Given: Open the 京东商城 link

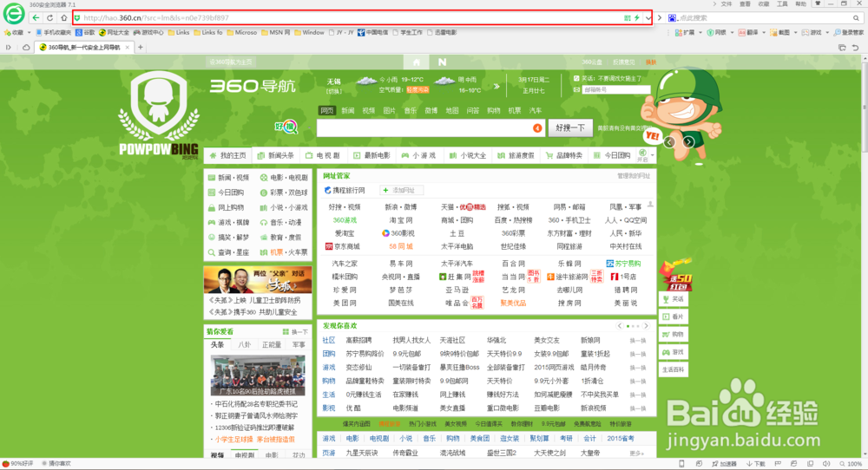Looking at the screenshot, I should 343,246.
